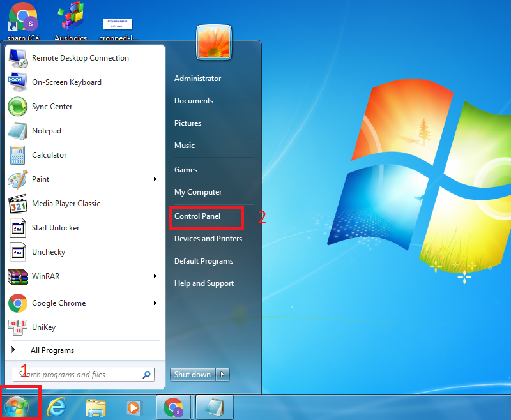Screen dimensions: 511x420
Task: Open Media Player Classic icon
Action: tap(17, 204)
